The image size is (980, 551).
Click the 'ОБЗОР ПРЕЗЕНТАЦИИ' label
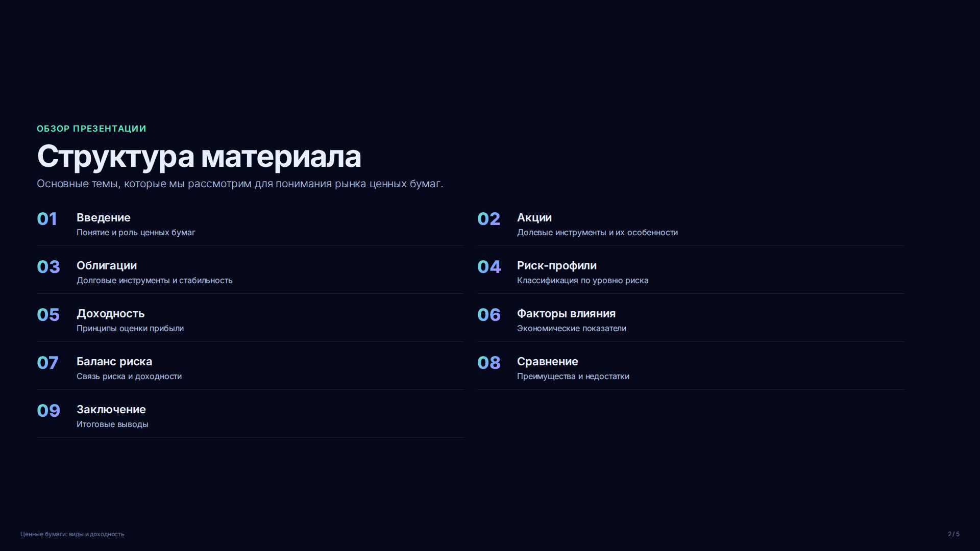point(91,129)
